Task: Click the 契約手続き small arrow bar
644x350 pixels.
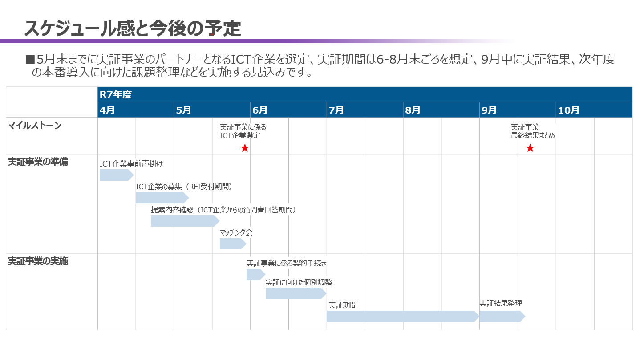Action: point(255,274)
